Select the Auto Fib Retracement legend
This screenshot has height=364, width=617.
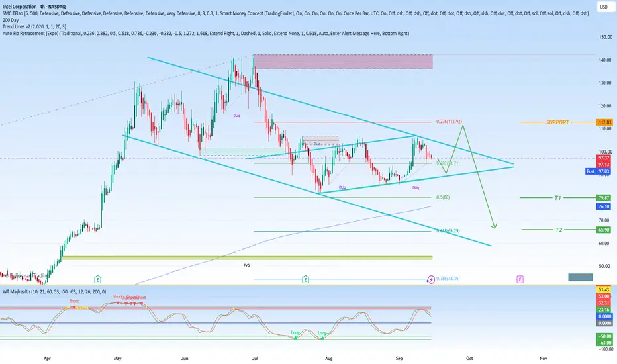[206, 34]
